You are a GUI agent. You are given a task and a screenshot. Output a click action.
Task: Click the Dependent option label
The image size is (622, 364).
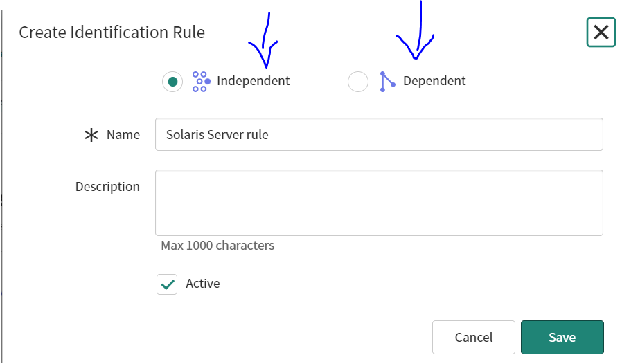[x=434, y=81]
